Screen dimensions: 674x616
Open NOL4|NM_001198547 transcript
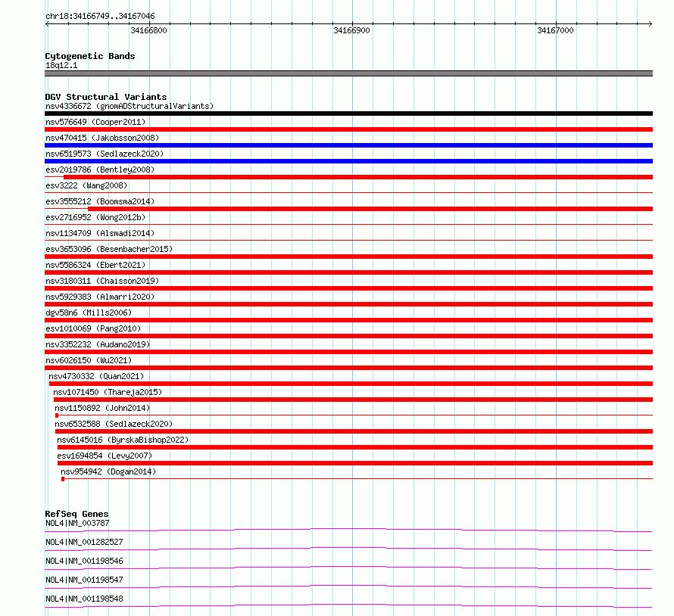(84, 580)
